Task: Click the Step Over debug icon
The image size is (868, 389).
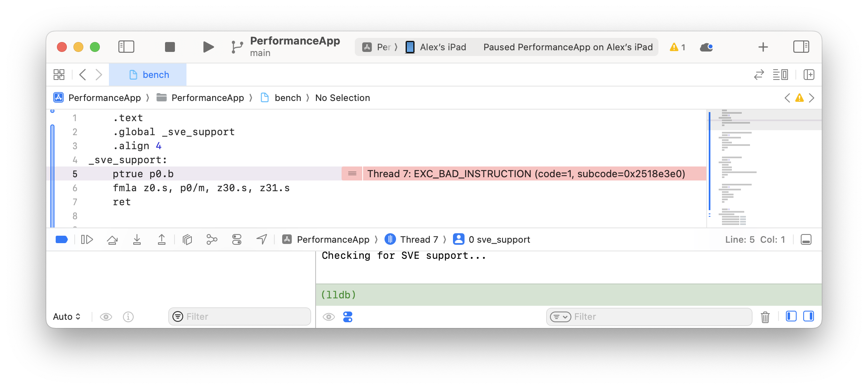Action: tap(112, 239)
